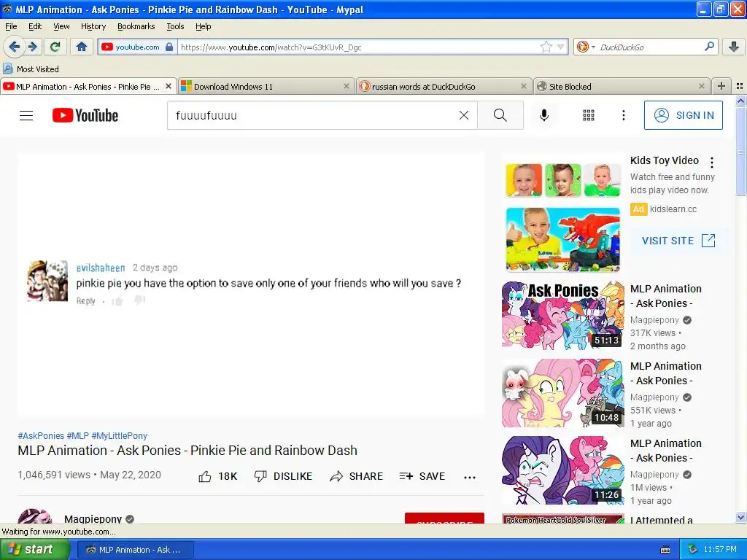Click the keyboard icon in system tray
The height and width of the screenshot is (560, 747).
[x=665, y=550]
